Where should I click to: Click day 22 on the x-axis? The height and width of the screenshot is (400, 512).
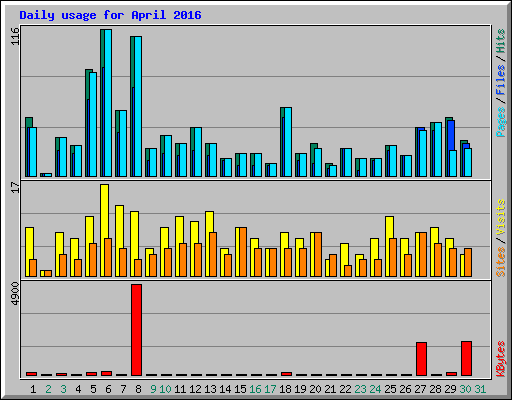point(345,389)
